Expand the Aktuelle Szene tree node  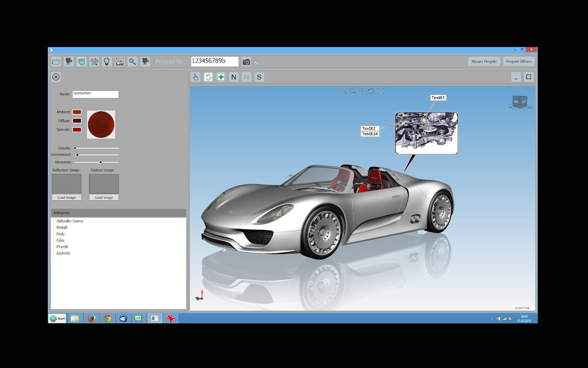point(70,221)
